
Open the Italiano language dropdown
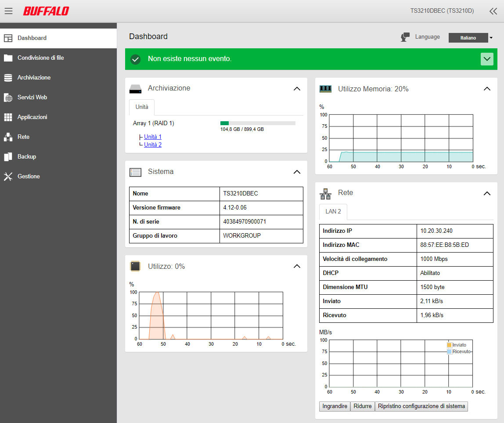[470, 38]
